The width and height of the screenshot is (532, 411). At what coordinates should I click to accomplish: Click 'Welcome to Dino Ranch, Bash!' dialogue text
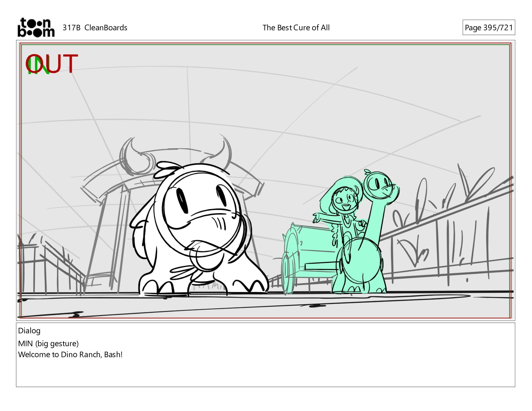(70, 355)
